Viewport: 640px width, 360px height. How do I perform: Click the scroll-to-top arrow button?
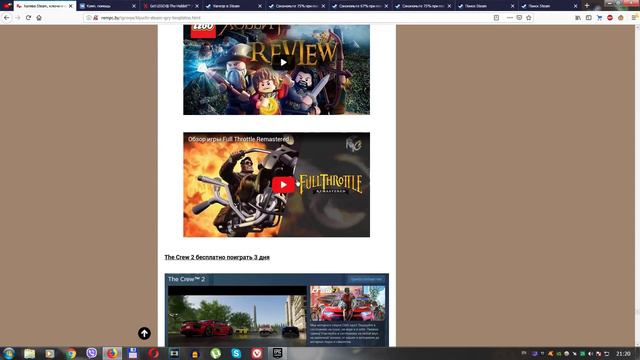click(x=144, y=333)
